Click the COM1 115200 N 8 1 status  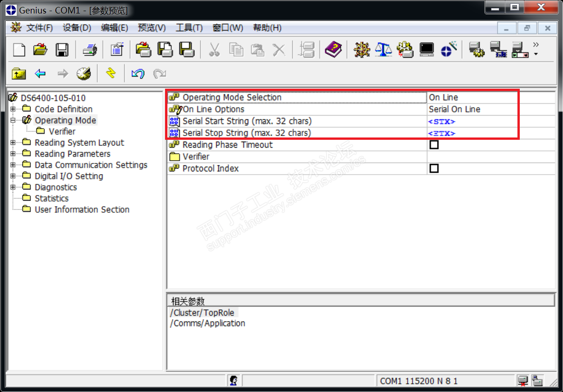pyautogui.click(x=419, y=381)
